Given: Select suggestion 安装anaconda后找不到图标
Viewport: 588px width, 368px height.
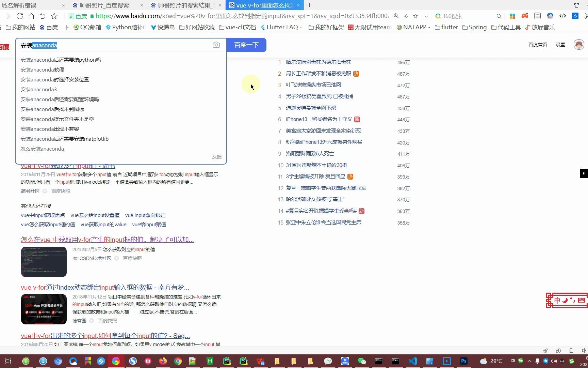Looking at the screenshot, I should (52, 109).
